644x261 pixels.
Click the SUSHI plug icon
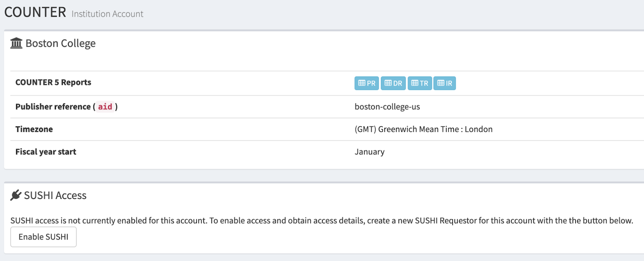click(16, 195)
